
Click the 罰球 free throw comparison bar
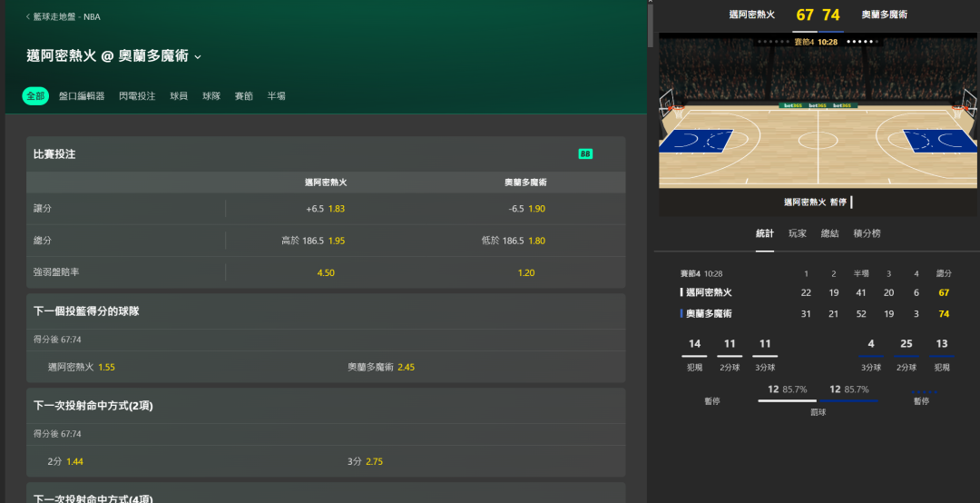coord(818,400)
